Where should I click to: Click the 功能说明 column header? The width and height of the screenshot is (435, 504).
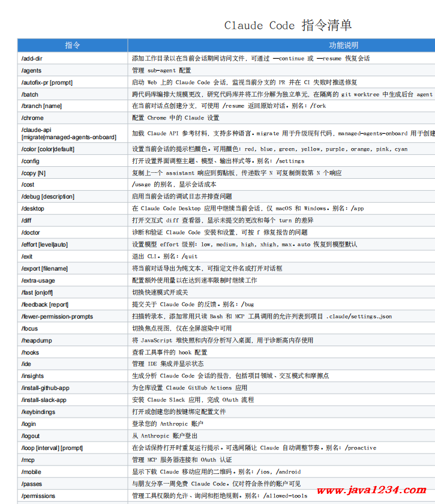[x=343, y=46]
